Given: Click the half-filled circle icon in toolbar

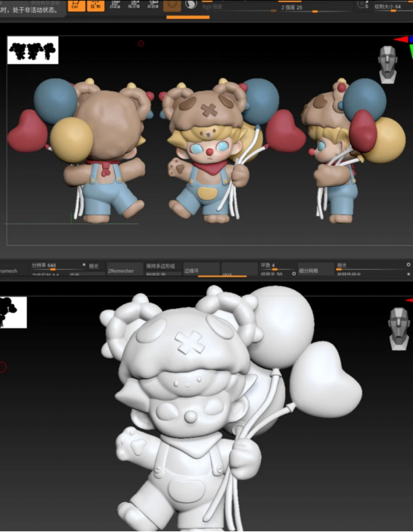Looking at the screenshot, I should click(191, 5).
